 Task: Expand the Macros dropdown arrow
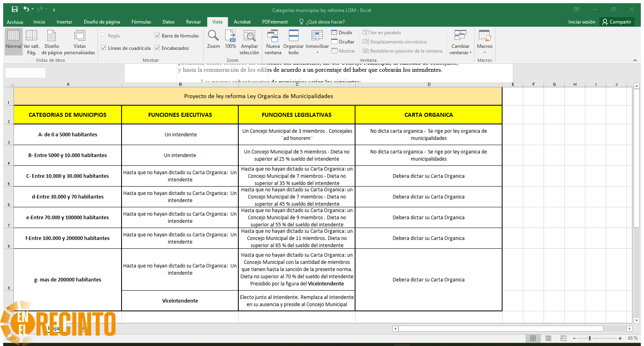[x=485, y=52]
